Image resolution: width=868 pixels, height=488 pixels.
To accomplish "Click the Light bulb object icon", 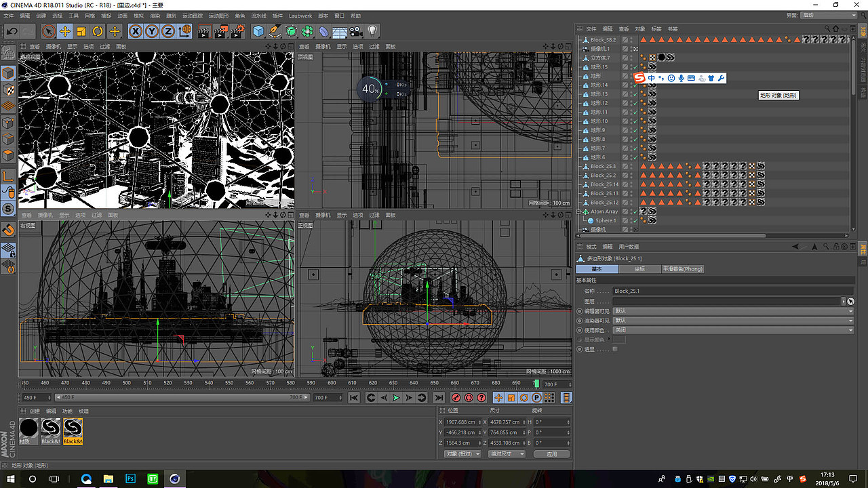I will pyautogui.click(x=372, y=31).
